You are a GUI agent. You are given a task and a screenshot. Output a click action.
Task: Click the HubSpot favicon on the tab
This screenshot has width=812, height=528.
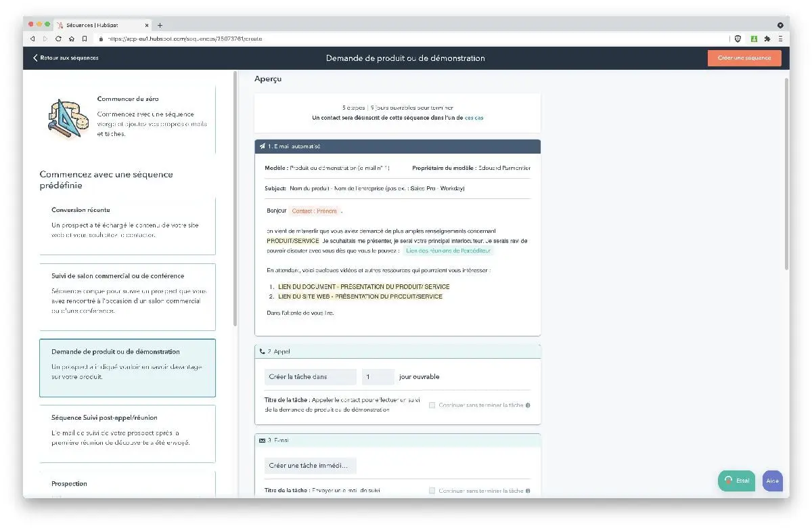(60, 25)
